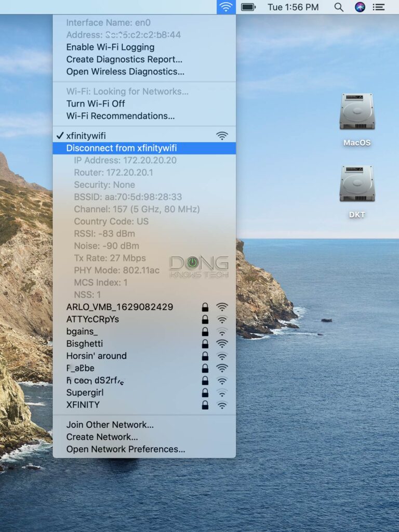Click signal icon for ARLO_VMB_1629082429
The height and width of the screenshot is (532, 399).
(222, 307)
